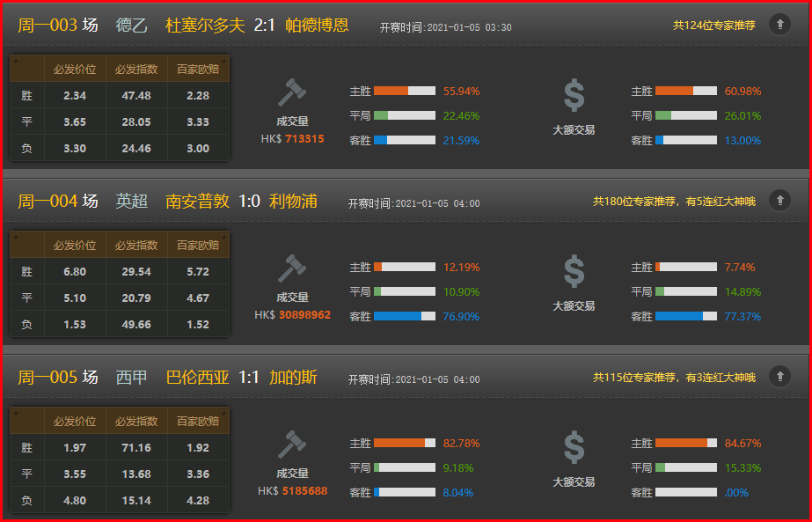The width and height of the screenshot is (812, 522).
Task: Click the 77.37% 客胜 large-trade bar
Action: (x=686, y=316)
